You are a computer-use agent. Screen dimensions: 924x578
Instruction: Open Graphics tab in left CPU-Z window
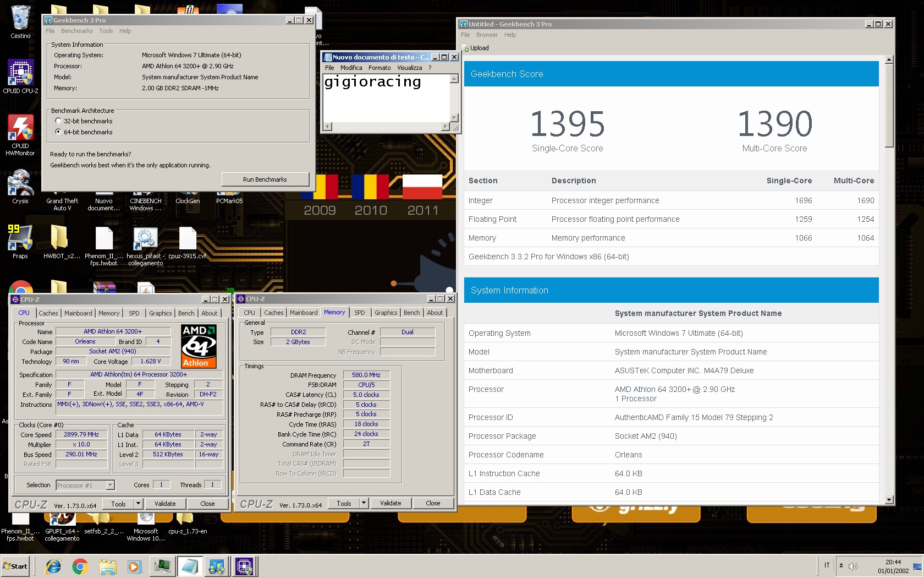[160, 313]
